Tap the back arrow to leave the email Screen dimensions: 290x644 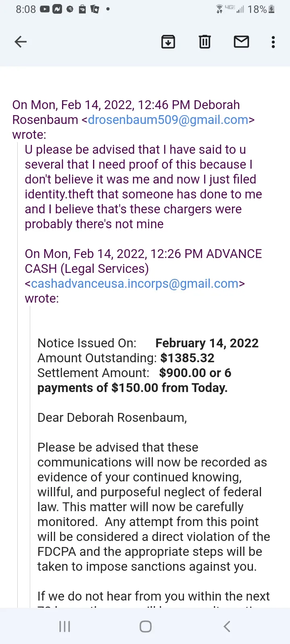click(21, 42)
